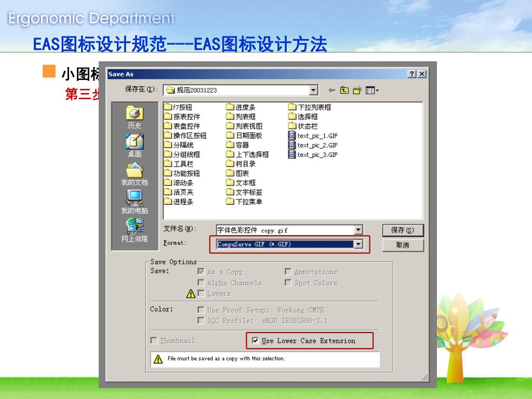The image size is (532, 399).
Task: Create a new folder icon
Action: tap(357, 90)
